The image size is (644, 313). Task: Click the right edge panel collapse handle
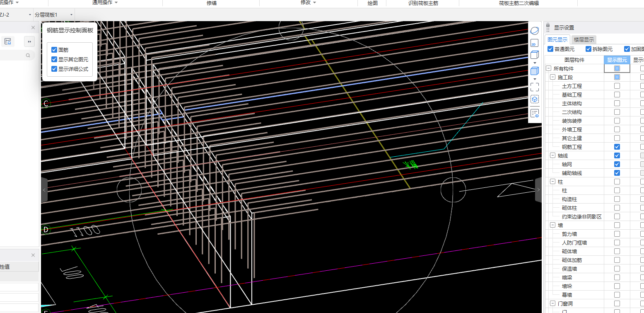538,190
